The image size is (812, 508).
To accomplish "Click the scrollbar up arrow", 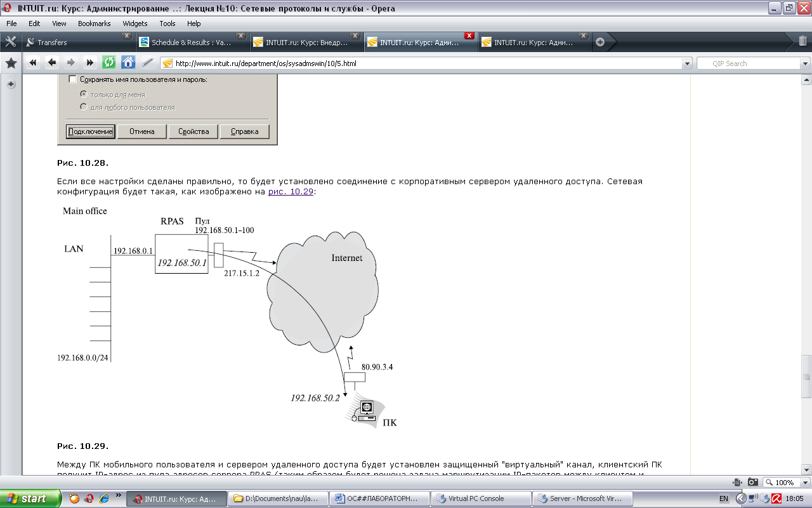I will coord(806,81).
